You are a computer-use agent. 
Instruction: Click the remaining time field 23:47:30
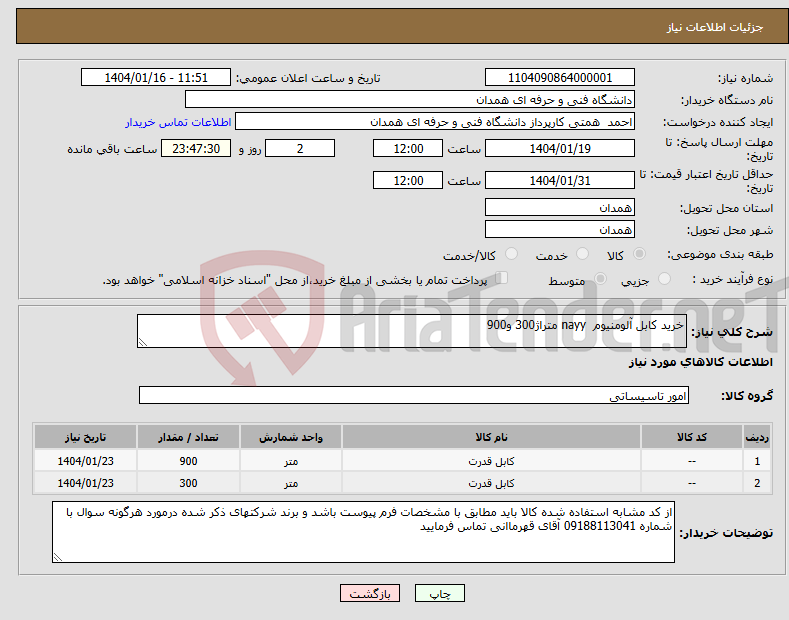coord(196,148)
